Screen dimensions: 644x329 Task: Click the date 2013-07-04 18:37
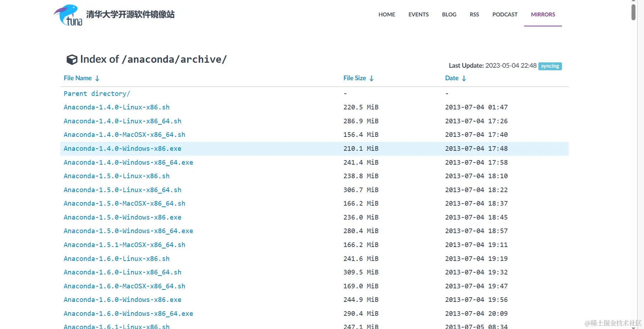(x=476, y=204)
